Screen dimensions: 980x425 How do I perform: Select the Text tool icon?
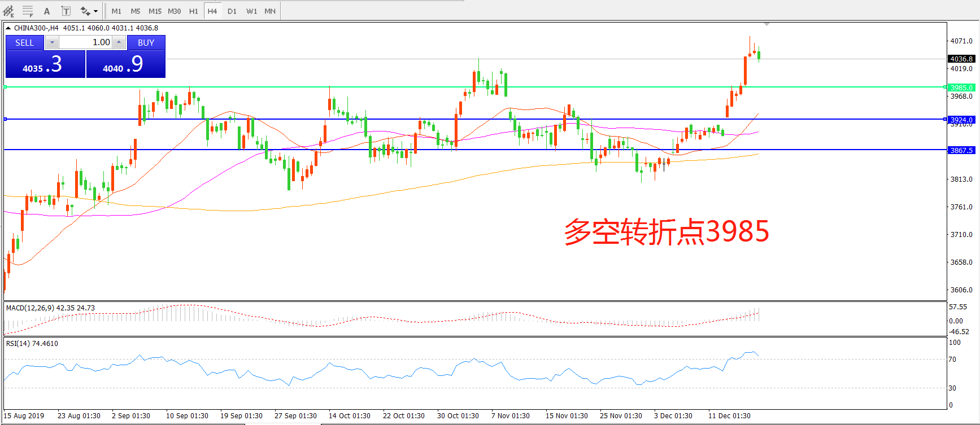(x=47, y=11)
